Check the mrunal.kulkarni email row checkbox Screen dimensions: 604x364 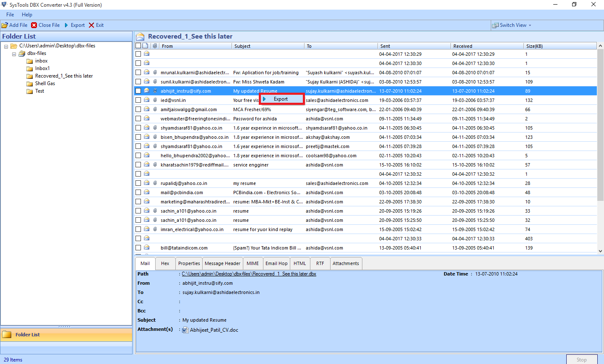click(138, 73)
